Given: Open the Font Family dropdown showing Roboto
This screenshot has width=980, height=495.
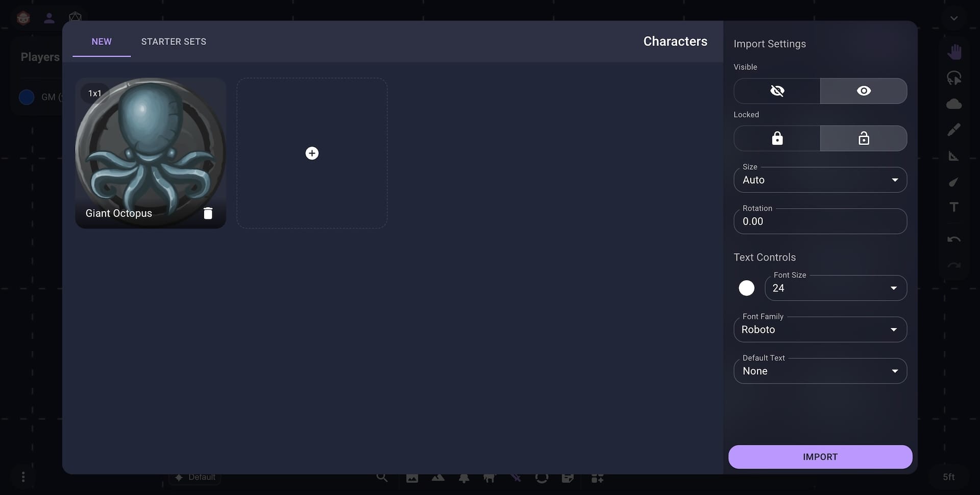Looking at the screenshot, I should 820,329.
